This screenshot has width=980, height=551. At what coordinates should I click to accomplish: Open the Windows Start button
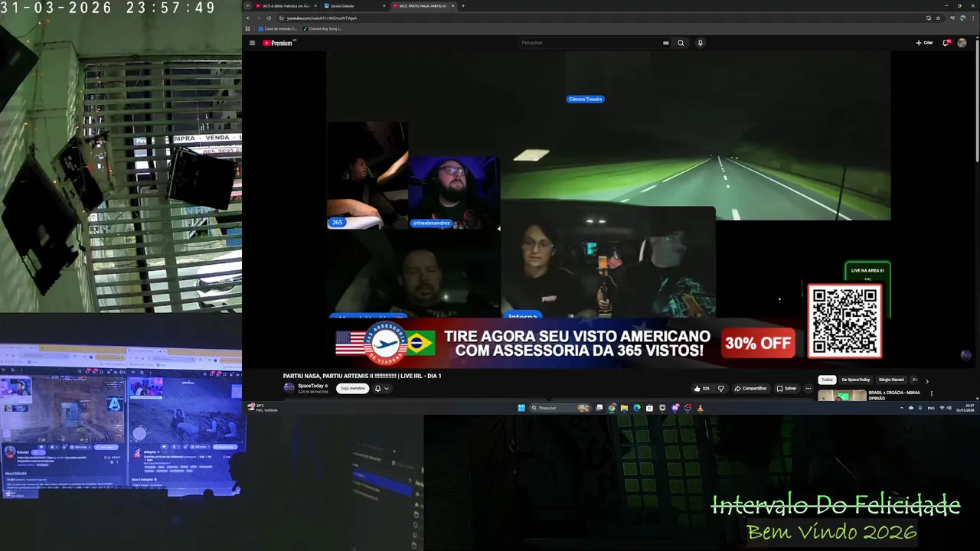[x=521, y=408]
